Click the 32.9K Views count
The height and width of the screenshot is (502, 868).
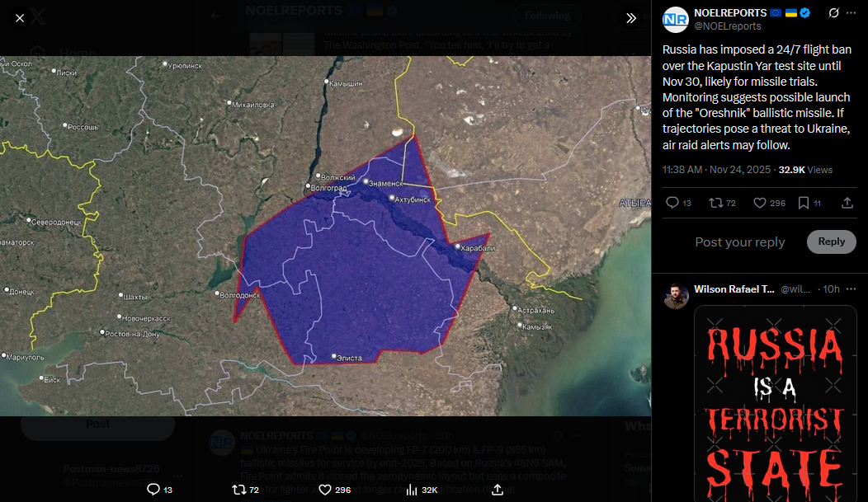point(805,170)
